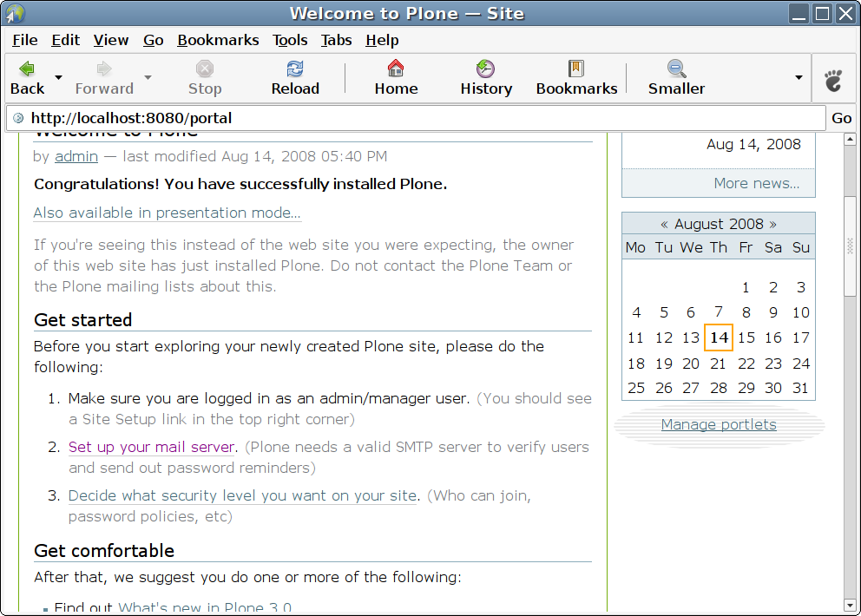Click the Smaller zoom-out magnifier icon

(676, 69)
